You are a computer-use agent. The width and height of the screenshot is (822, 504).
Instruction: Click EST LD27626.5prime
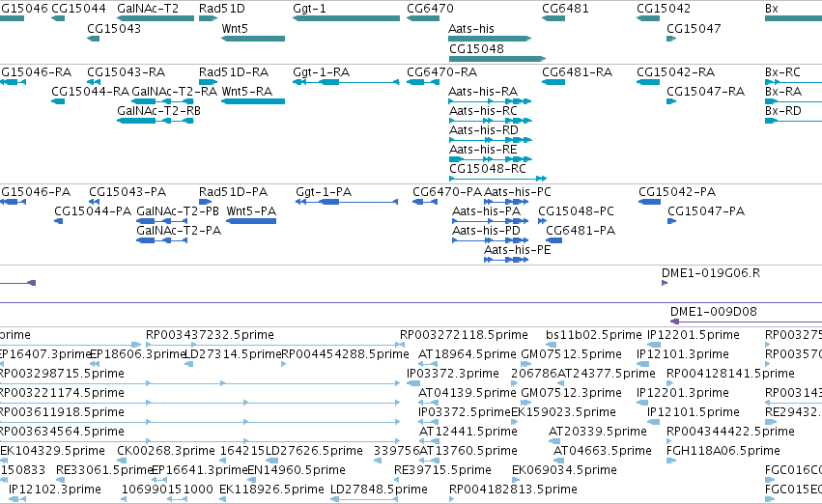tap(272, 462)
